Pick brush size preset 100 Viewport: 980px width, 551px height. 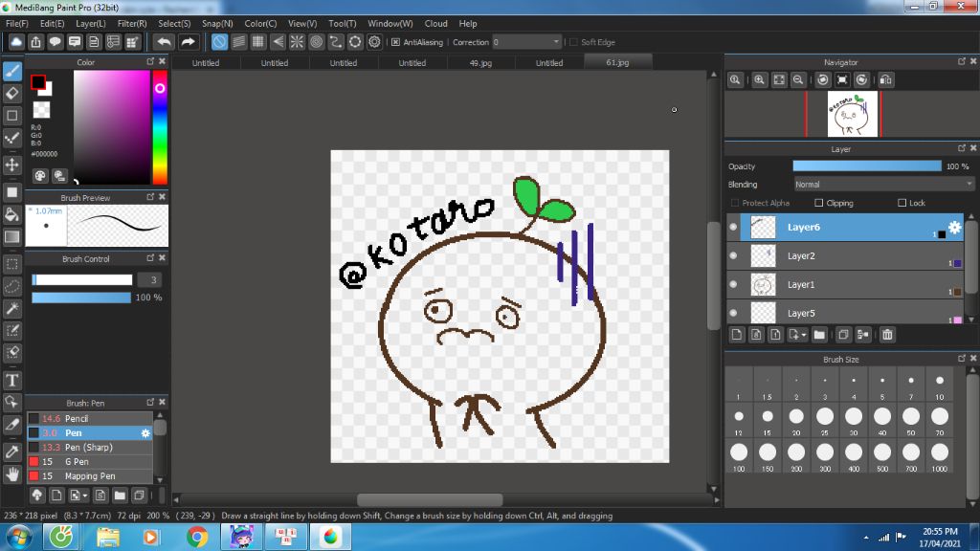pyautogui.click(x=739, y=457)
